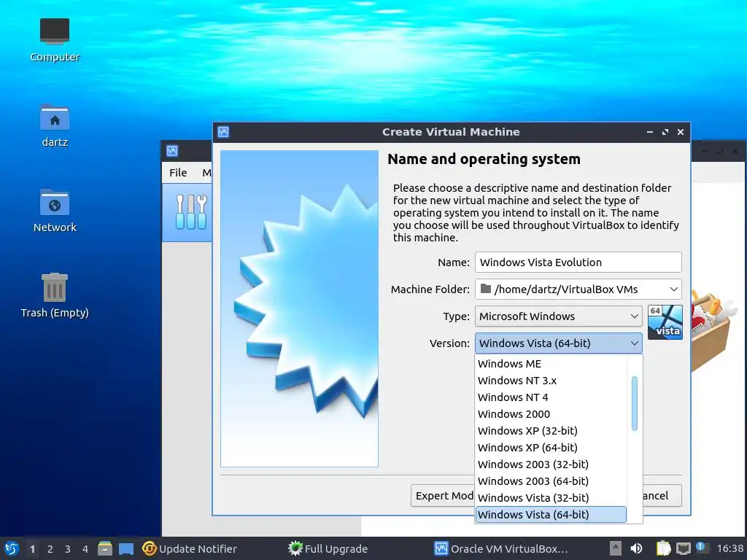Click the VirtualBox Tools icon in manager window

click(x=190, y=212)
